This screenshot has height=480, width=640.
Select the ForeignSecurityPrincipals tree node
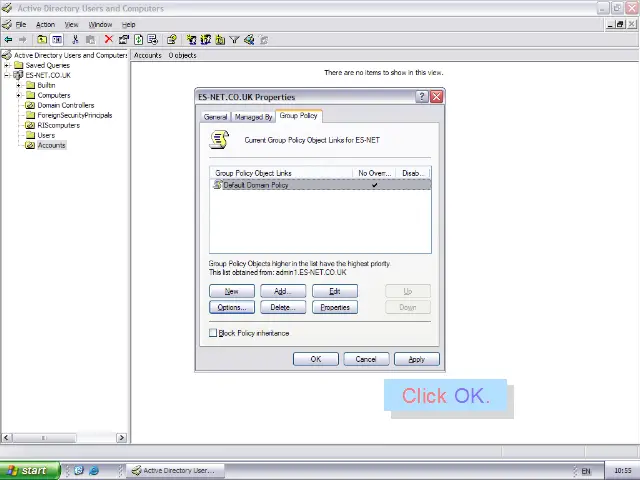click(x=75, y=115)
